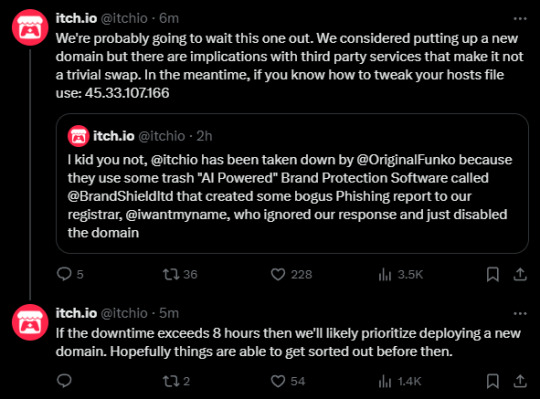540x399 pixels.
Task: Open itch.io avatar on the first tweet
Action: [30, 28]
